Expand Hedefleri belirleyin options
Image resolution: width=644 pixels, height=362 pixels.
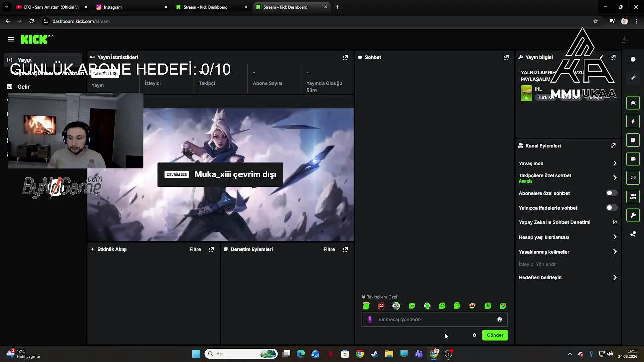568,277
